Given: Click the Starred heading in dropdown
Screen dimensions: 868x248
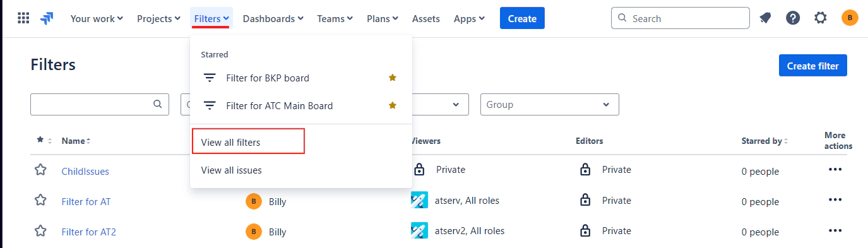Looking at the screenshot, I should pyautogui.click(x=215, y=54).
